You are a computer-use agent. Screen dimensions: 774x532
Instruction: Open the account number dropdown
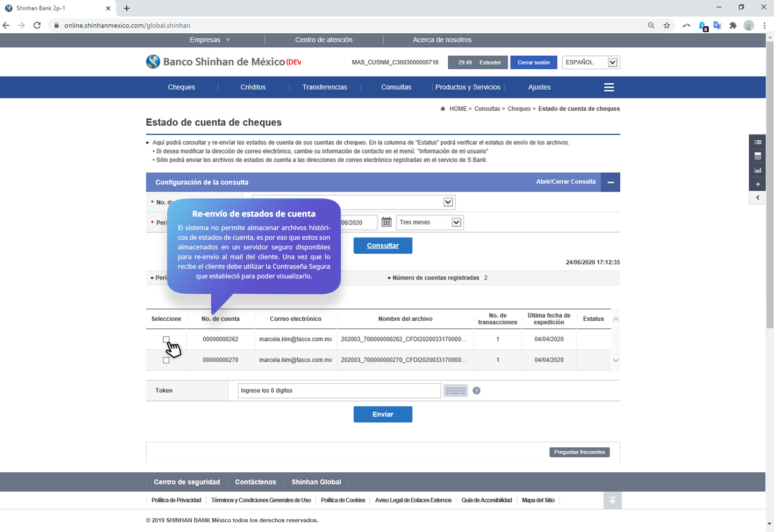354,202
